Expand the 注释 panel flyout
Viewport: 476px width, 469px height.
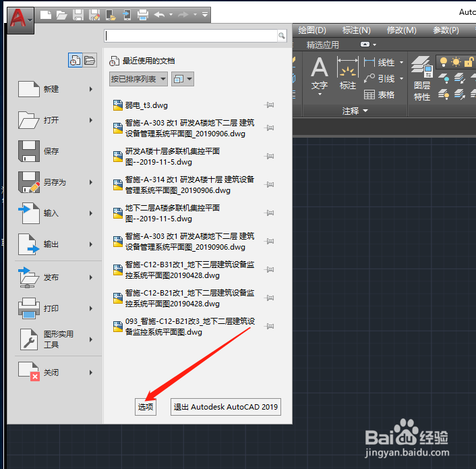(355, 111)
